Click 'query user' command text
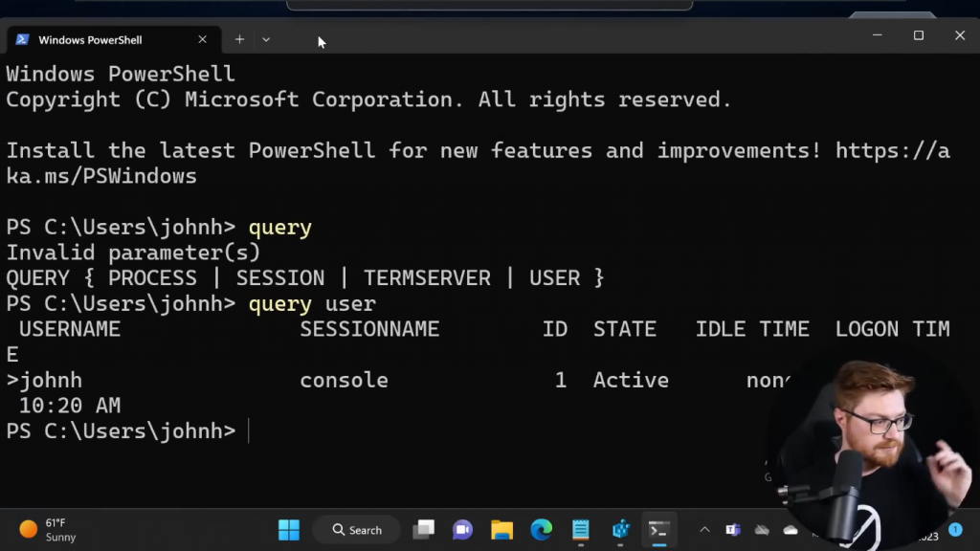Image resolution: width=980 pixels, height=551 pixels. [312, 304]
